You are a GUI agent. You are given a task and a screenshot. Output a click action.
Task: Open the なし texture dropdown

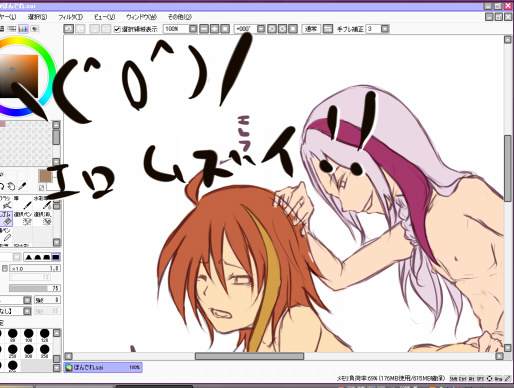tap(27, 311)
